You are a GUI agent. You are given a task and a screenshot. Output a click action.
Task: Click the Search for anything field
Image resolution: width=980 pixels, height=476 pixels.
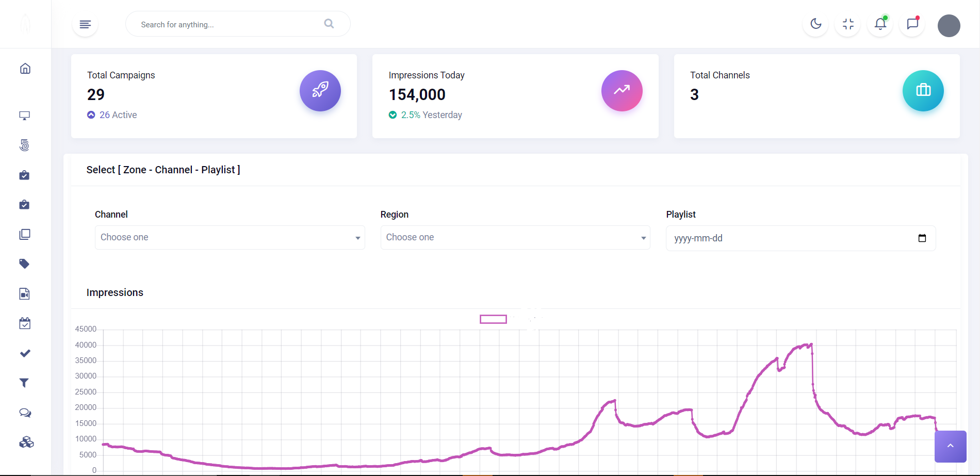click(x=227, y=24)
